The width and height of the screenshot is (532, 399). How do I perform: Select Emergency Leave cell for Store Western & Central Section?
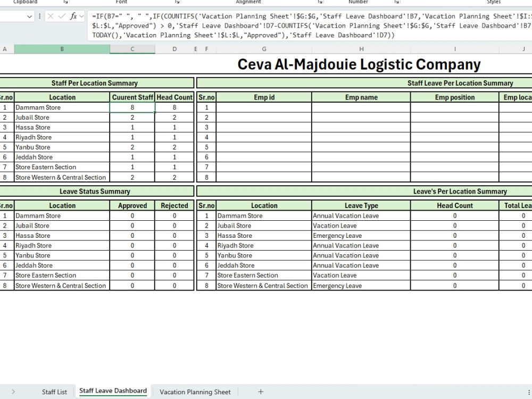pos(361,286)
